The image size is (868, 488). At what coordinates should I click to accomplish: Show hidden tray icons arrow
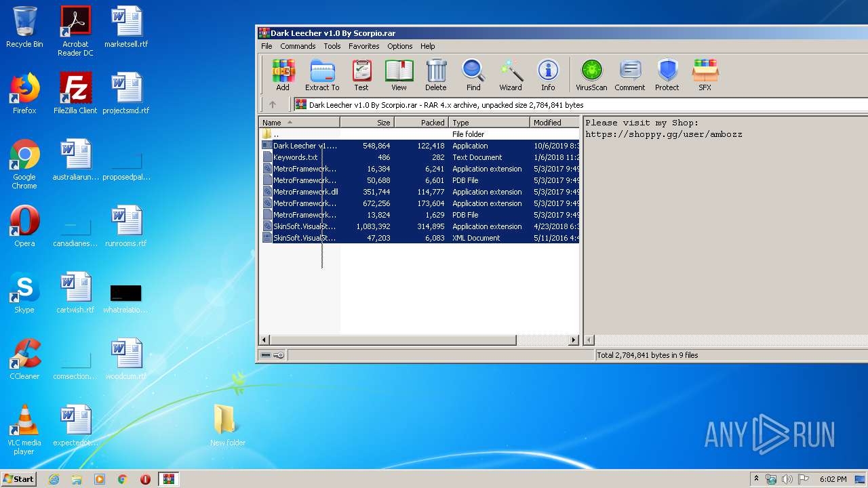pos(756,479)
